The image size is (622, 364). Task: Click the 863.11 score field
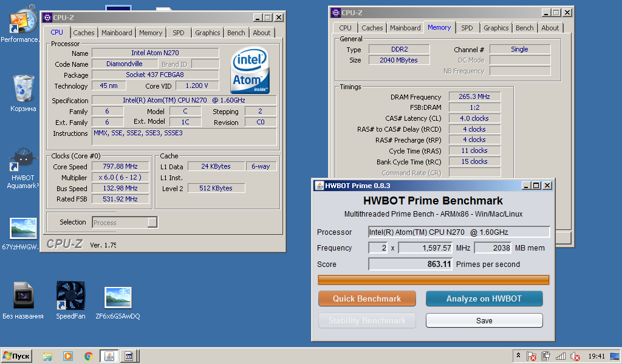(410, 264)
